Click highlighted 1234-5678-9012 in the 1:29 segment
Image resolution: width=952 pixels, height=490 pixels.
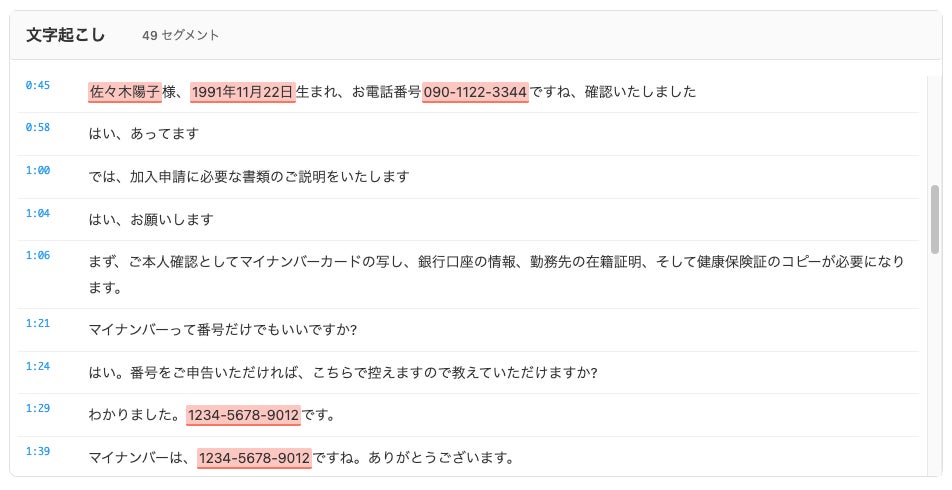click(243, 415)
